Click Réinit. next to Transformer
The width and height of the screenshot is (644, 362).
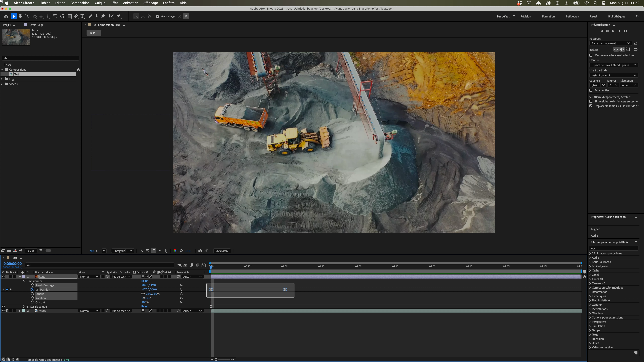(145, 281)
